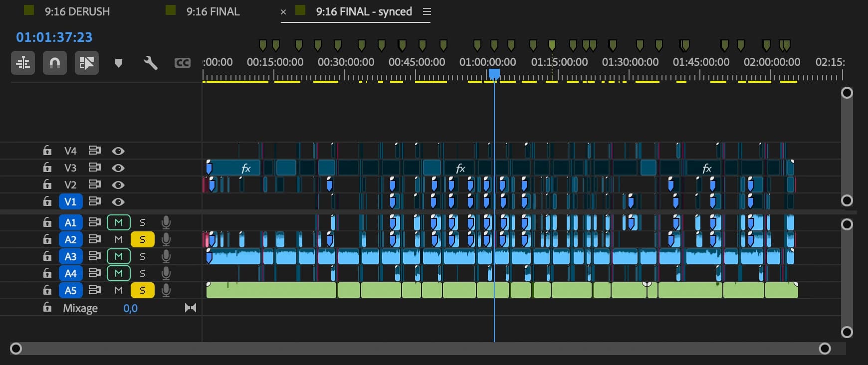The height and width of the screenshot is (365, 868).
Task: Toggle lock on track A1
Action: click(47, 222)
